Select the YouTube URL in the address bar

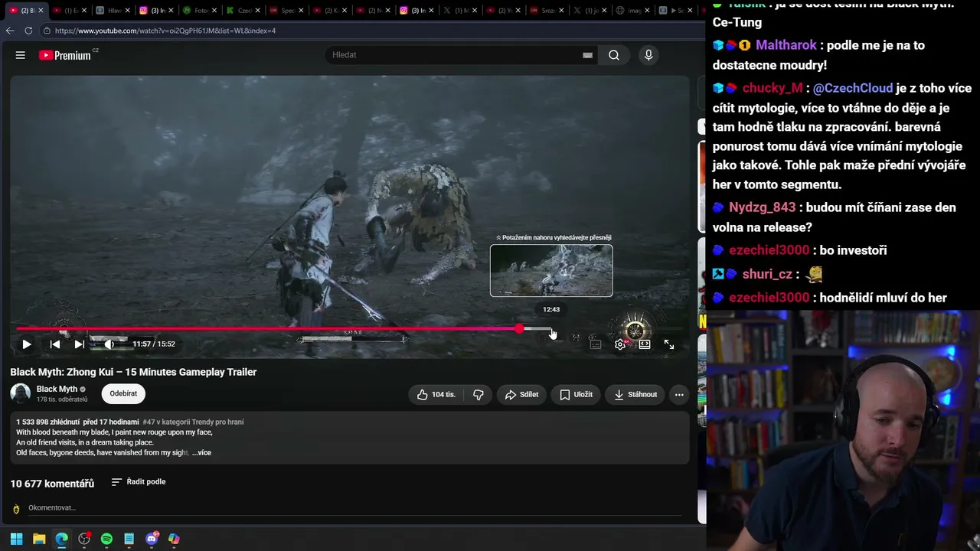165,31
